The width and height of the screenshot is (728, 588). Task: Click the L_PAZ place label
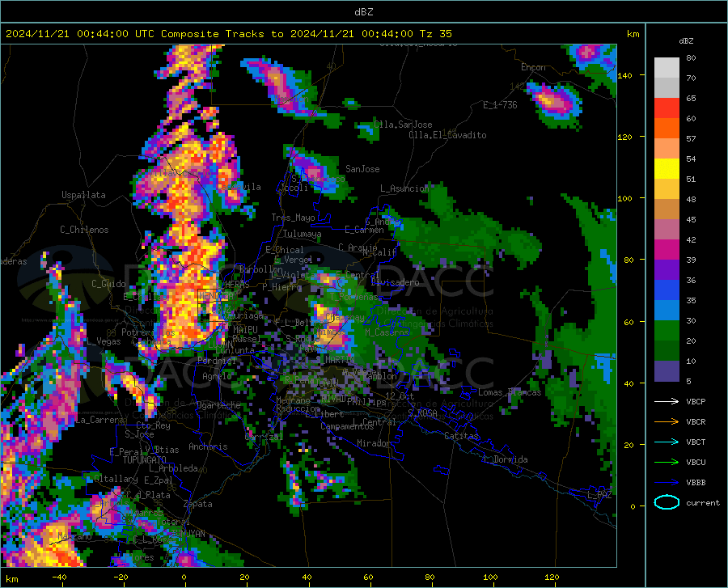click(599, 495)
